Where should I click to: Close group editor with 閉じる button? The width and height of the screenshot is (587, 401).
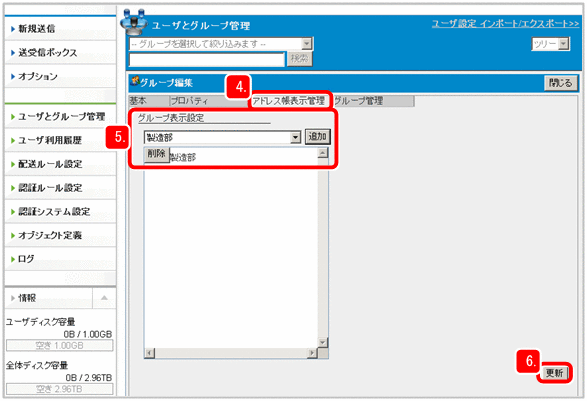561,83
